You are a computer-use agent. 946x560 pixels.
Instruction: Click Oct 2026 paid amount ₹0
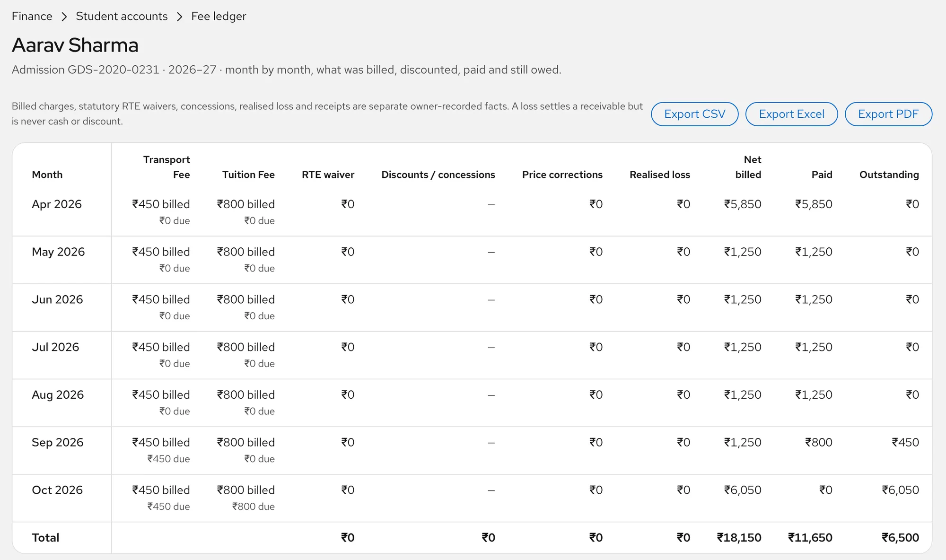pos(825,490)
